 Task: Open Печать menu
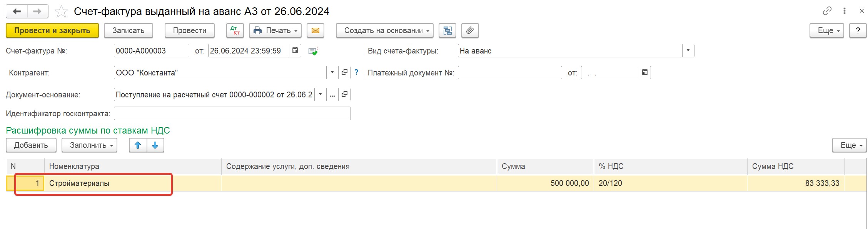[275, 31]
